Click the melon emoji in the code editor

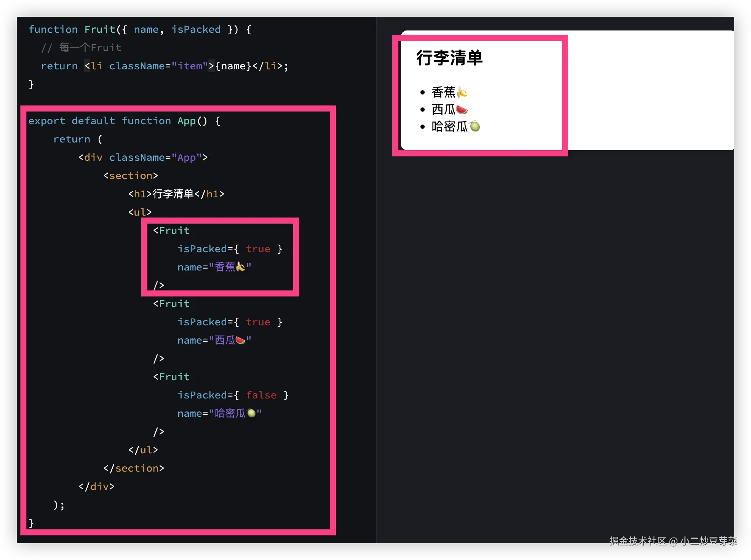coord(251,413)
